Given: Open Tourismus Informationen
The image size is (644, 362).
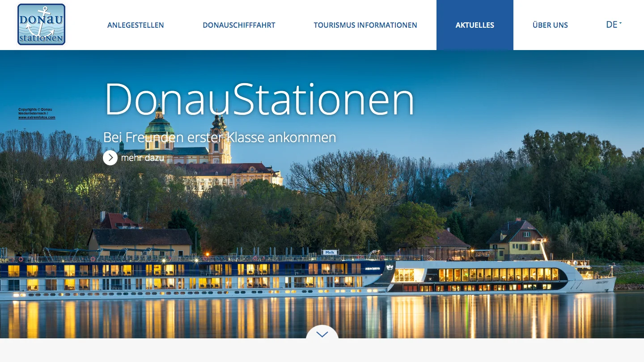Looking at the screenshot, I should point(365,25).
